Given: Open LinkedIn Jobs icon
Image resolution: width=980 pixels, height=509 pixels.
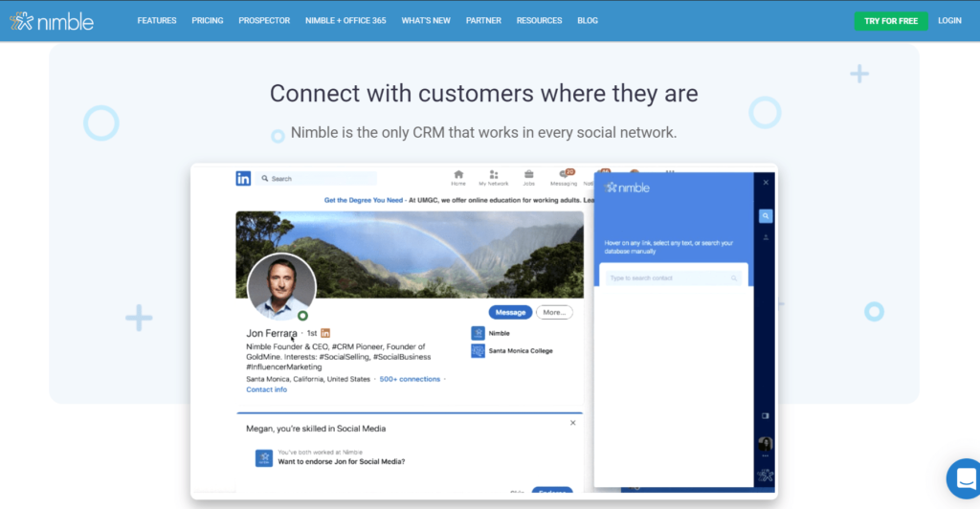Looking at the screenshot, I should [x=528, y=178].
